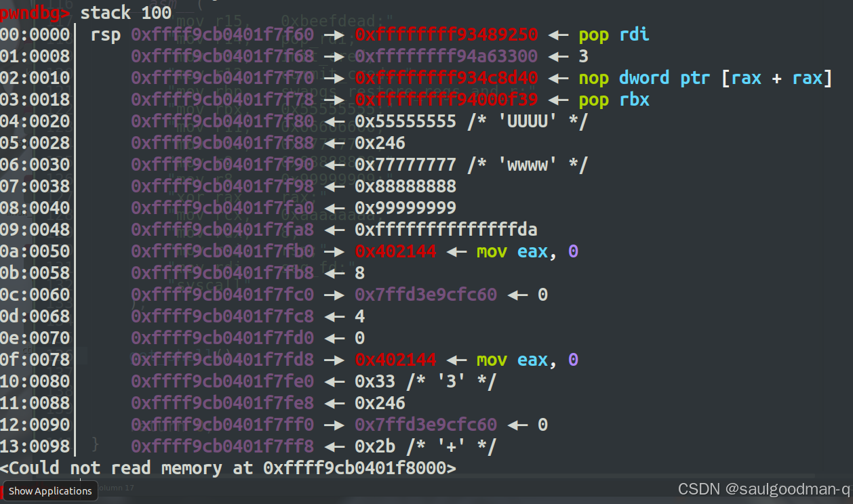Click the rsp register label
Image resolution: width=853 pixels, height=504 pixels.
pos(106,35)
